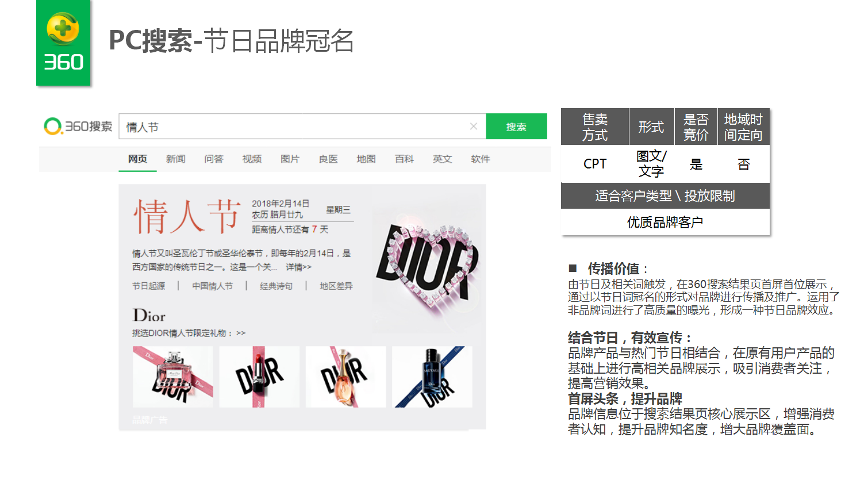
Task: Click the Dior brand name heading
Action: pyautogui.click(x=149, y=315)
